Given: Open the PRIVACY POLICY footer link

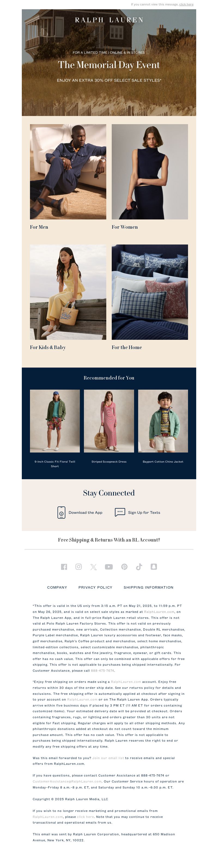Looking at the screenshot, I should [95, 587].
